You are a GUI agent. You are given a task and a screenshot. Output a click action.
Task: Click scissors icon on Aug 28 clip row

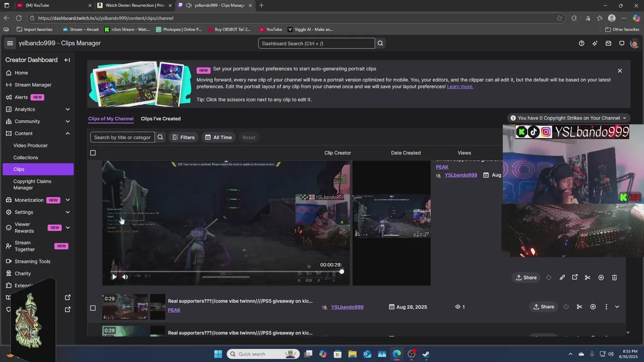tap(579, 307)
